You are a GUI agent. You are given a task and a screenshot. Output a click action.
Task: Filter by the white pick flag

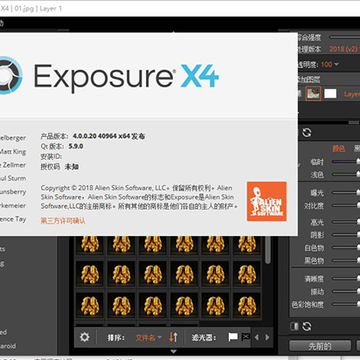coord(233,337)
